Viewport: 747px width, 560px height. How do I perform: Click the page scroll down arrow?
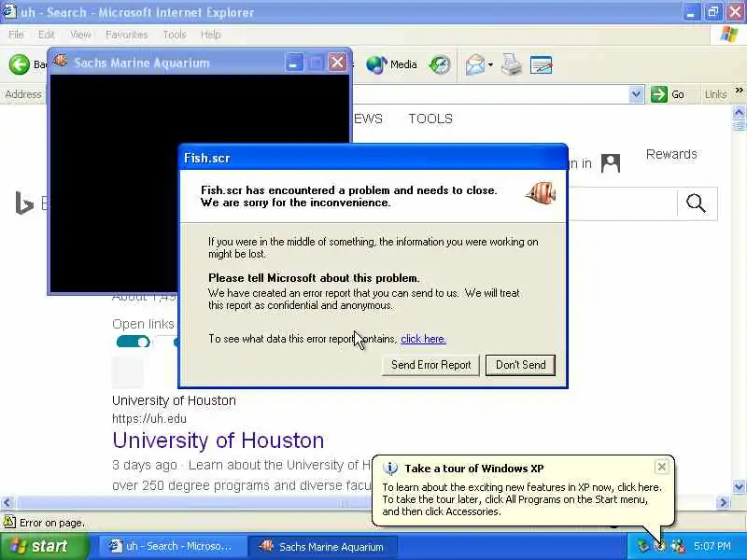pyautogui.click(x=739, y=486)
